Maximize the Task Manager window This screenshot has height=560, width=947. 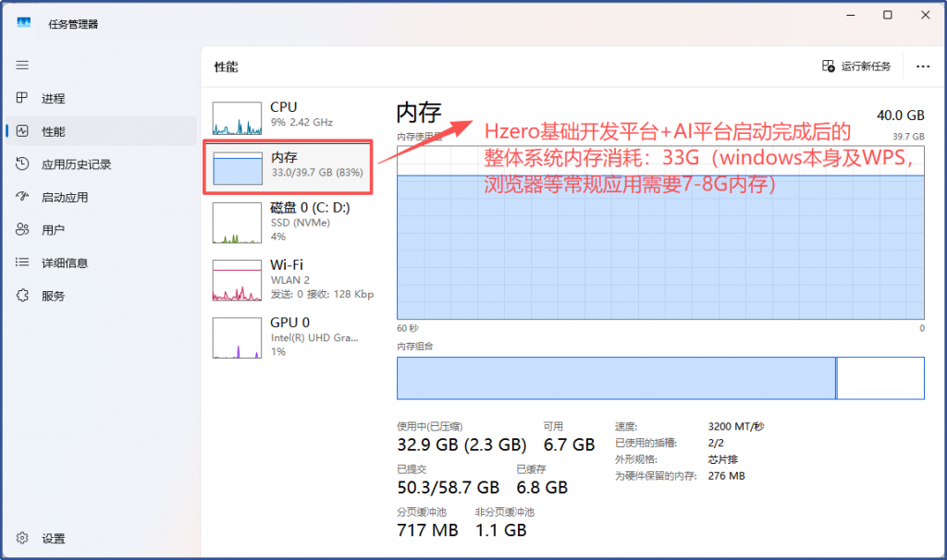click(887, 16)
